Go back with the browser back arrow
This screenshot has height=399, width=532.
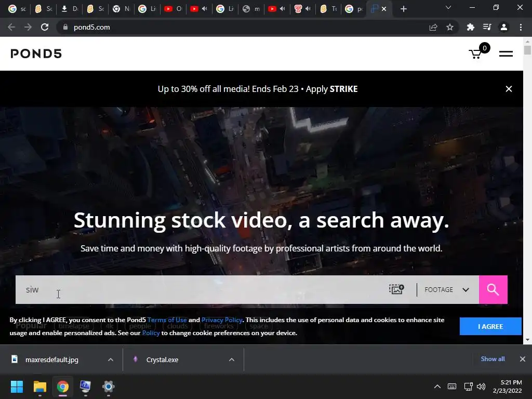(x=11, y=27)
